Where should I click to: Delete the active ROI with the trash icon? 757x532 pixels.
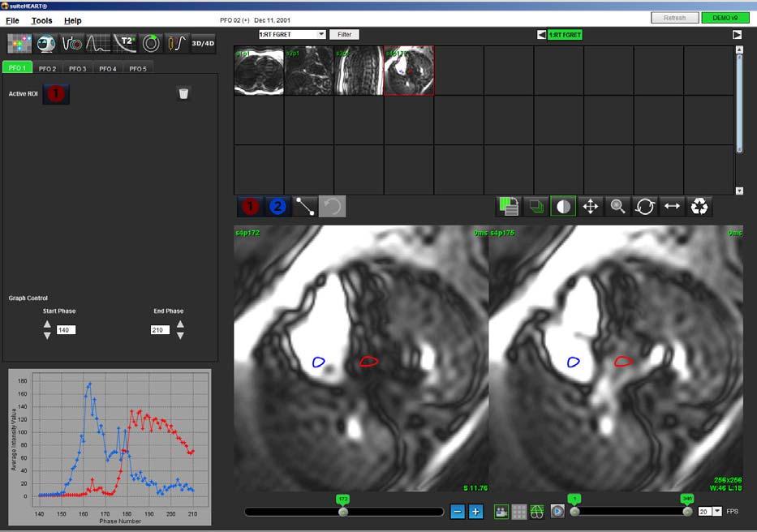(183, 93)
